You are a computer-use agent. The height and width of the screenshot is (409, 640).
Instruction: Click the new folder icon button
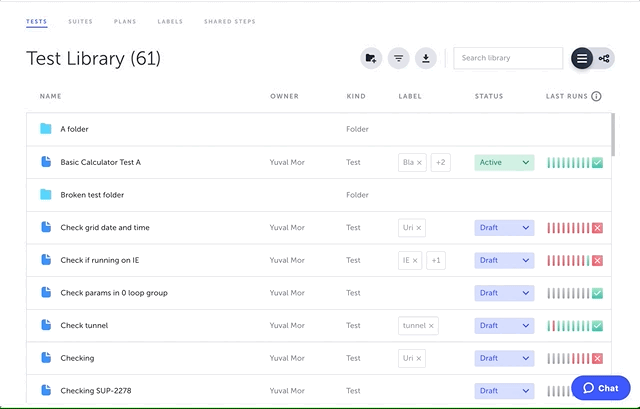[371, 58]
